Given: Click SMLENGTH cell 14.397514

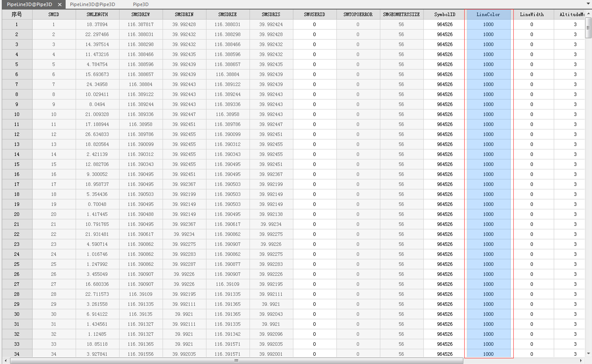Looking at the screenshot, I should [x=97, y=44].
